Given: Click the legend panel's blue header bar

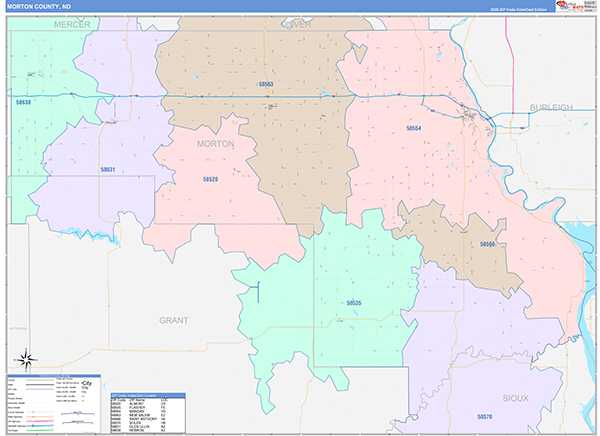Looking at the screenshot, I should 54,376.
